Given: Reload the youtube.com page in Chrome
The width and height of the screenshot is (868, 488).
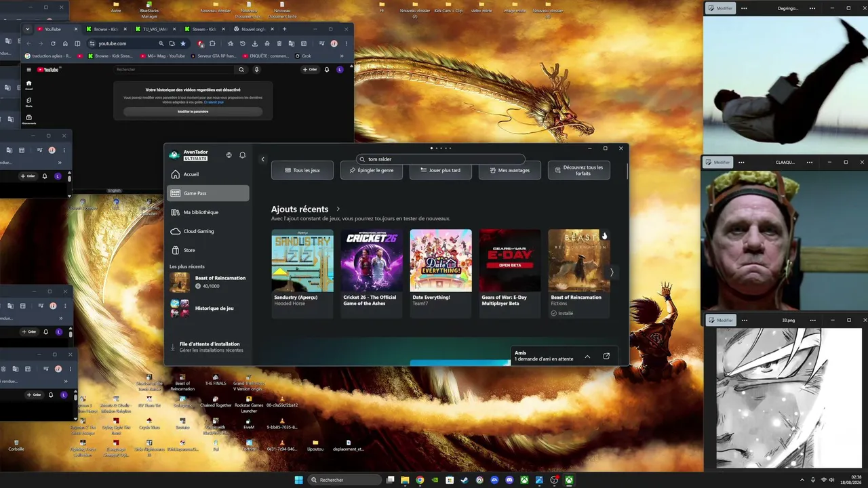Looking at the screenshot, I should pyautogui.click(x=53, y=43).
